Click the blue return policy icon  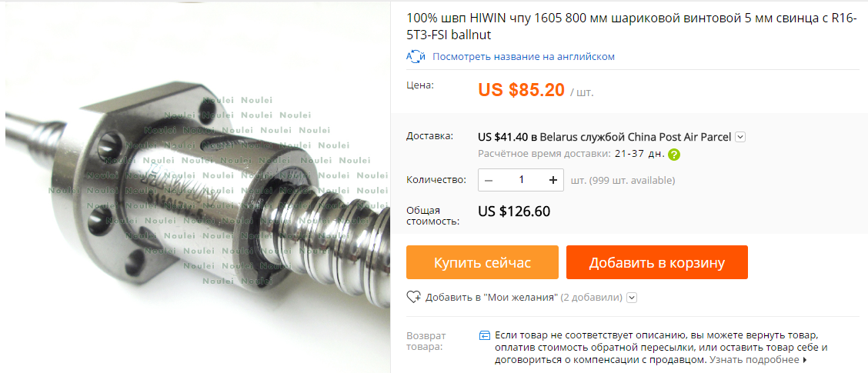[x=485, y=335]
